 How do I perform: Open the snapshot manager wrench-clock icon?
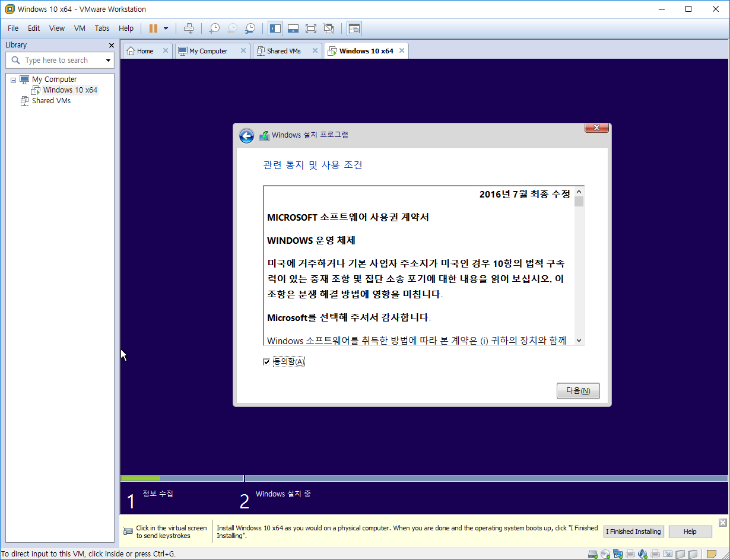coord(250,28)
